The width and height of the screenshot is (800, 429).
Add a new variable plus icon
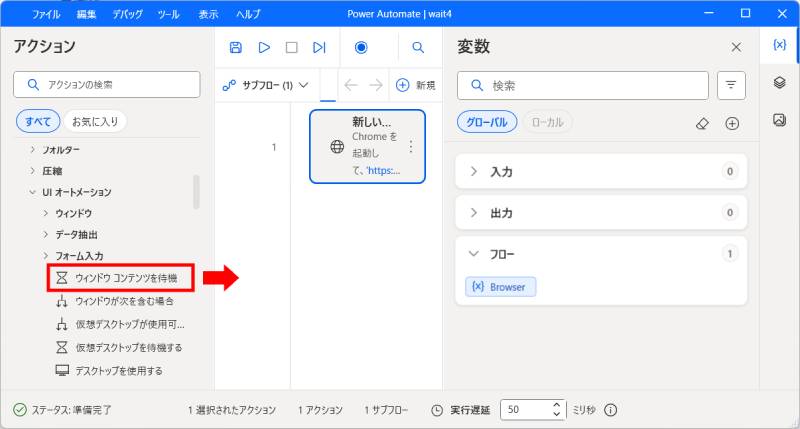tap(732, 123)
